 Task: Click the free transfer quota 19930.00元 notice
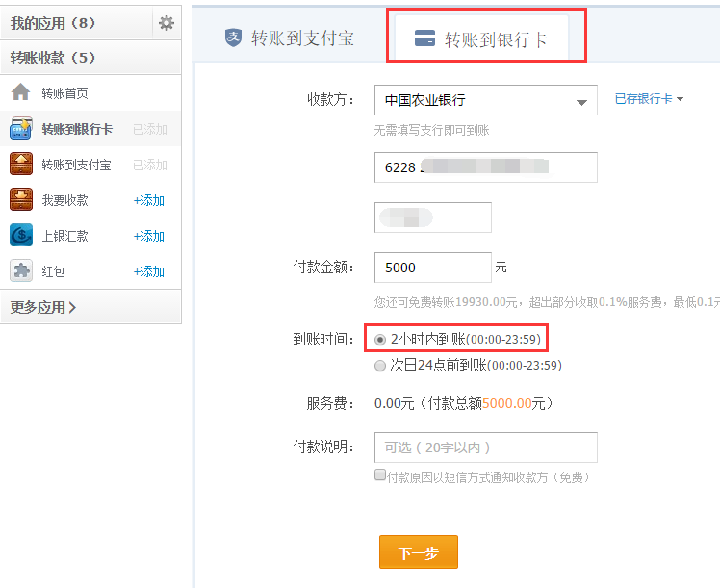pos(547,302)
